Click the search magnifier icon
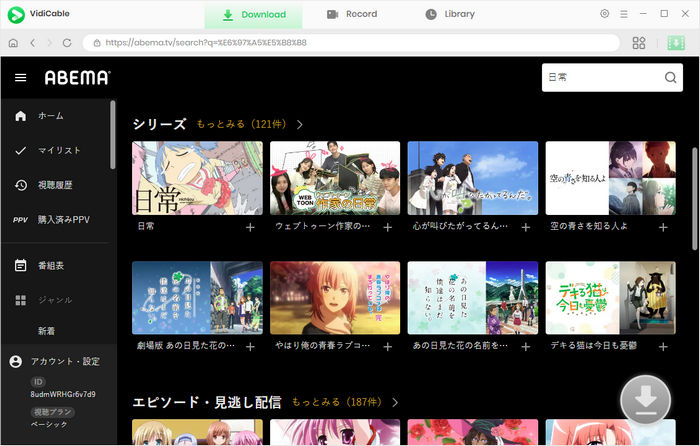 click(x=670, y=78)
